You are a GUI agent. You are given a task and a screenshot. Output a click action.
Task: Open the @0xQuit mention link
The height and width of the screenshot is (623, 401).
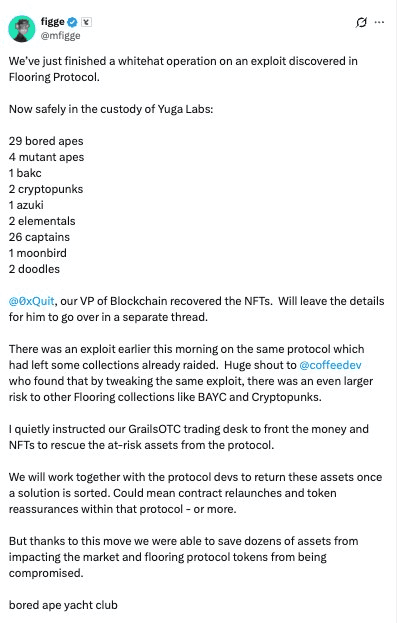tap(31, 301)
